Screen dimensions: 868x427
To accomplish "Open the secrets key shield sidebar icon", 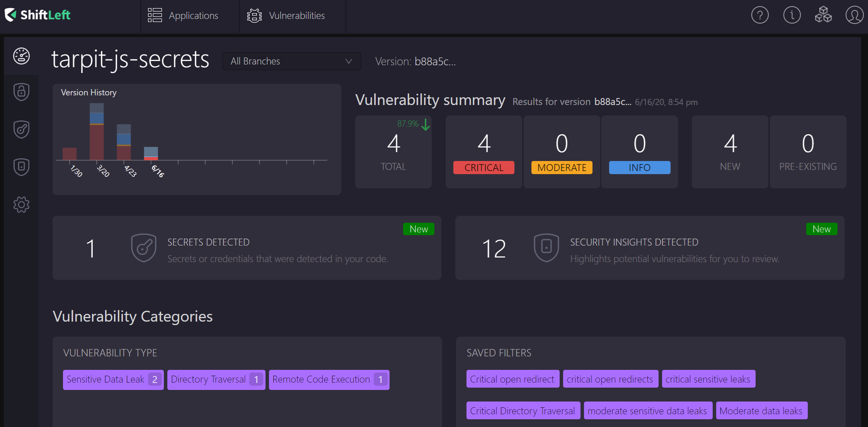I will click(21, 129).
